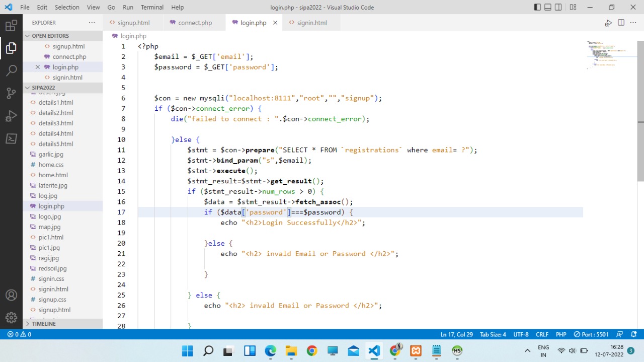The height and width of the screenshot is (362, 644).
Task: Click the CRLF end-of-line selector
Action: 542,334
